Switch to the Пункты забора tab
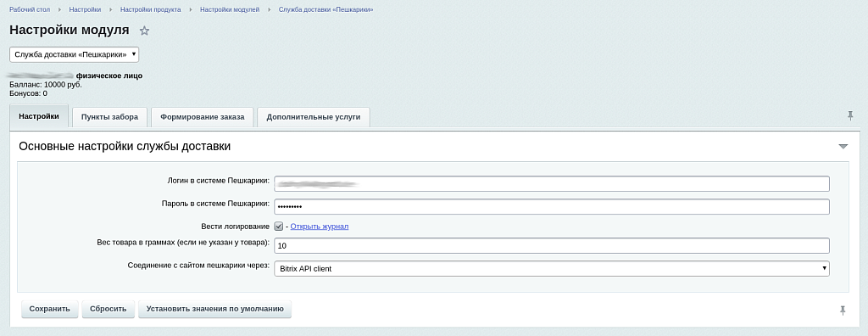Image resolution: width=868 pixels, height=336 pixels. point(109,117)
